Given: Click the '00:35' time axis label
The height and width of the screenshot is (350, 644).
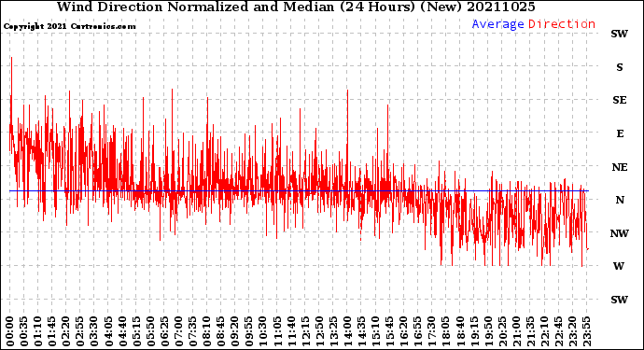Looking at the screenshot, I should point(24,331).
